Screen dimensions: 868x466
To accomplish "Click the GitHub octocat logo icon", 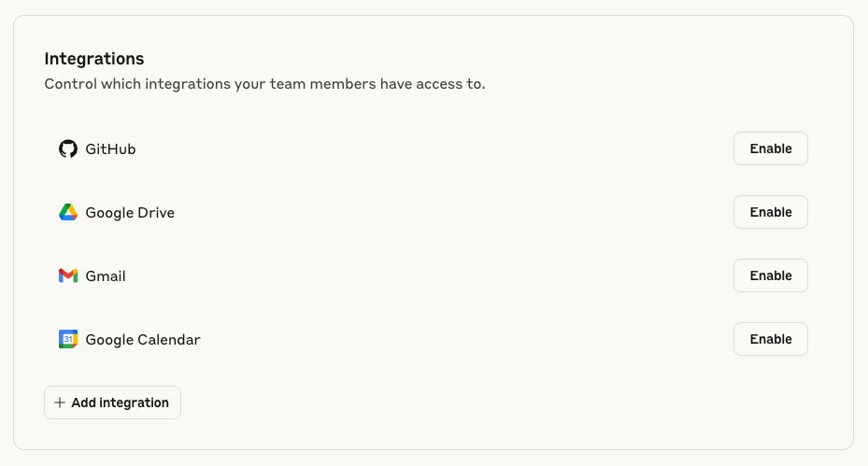I will click(x=68, y=148).
